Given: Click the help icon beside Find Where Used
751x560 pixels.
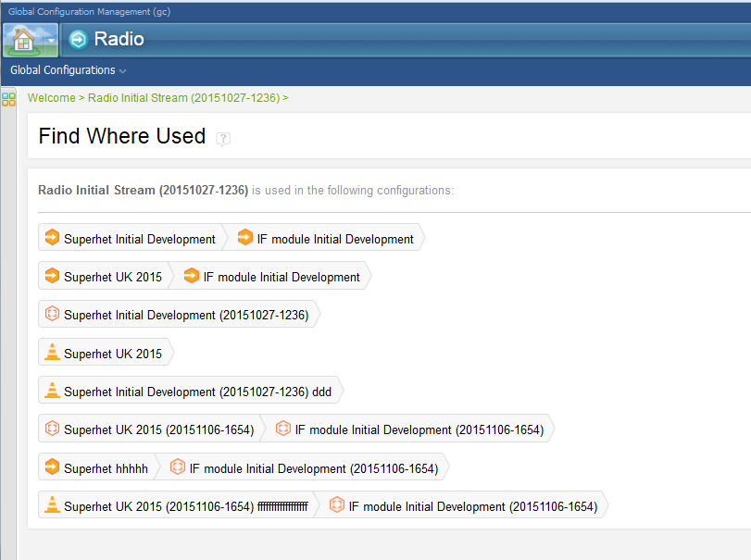Looking at the screenshot, I should (223, 139).
